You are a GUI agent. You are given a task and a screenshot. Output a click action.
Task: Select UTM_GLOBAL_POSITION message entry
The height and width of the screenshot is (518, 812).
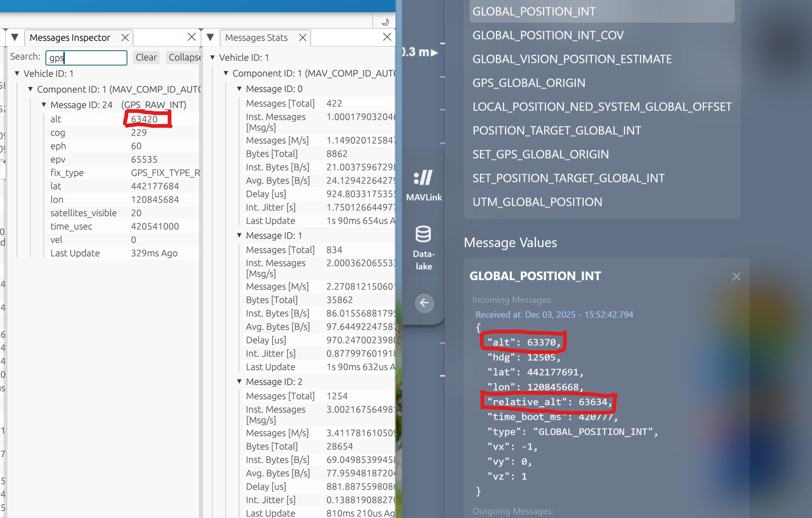tap(537, 202)
